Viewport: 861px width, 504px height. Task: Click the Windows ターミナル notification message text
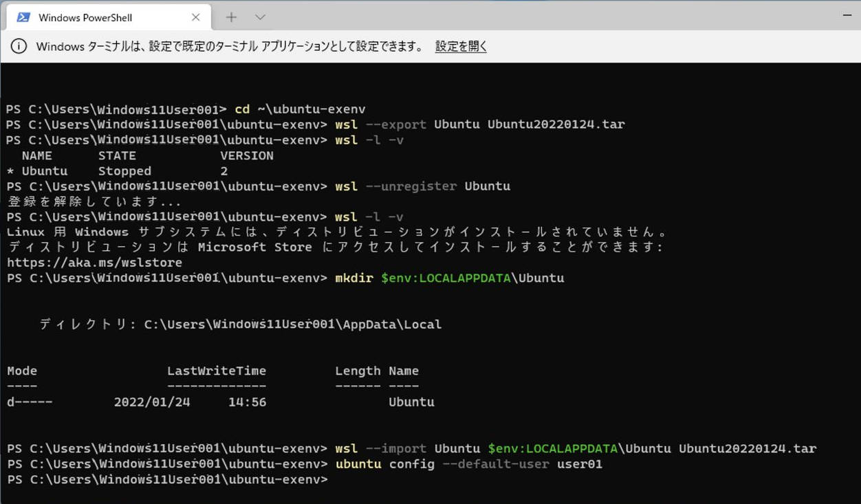pos(230,47)
